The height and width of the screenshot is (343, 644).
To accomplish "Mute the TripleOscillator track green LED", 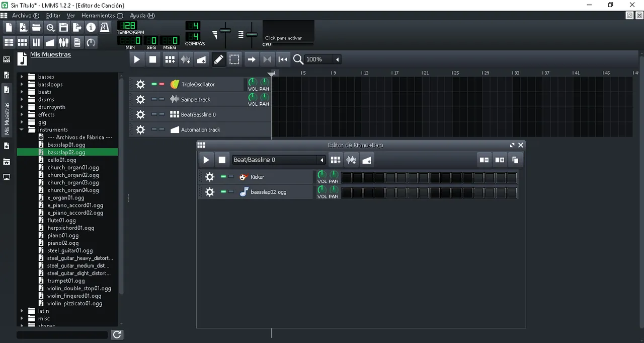I will (154, 85).
